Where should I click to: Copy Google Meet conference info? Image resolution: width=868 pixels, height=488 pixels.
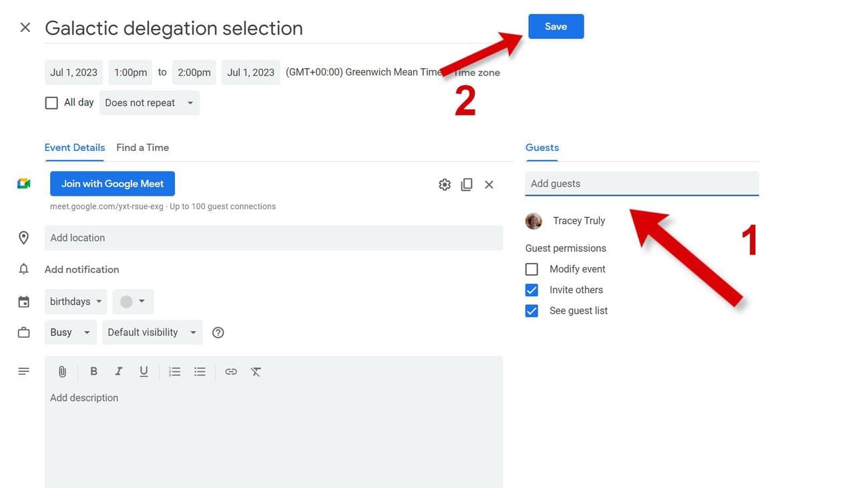click(467, 184)
